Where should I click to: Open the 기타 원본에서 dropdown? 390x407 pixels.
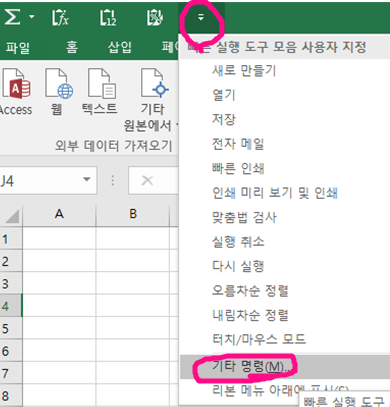(152, 100)
